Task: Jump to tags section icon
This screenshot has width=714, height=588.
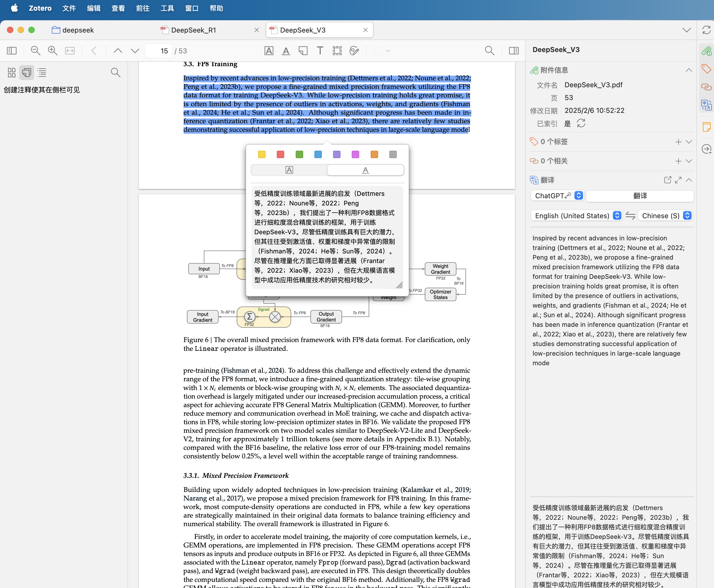Action: pyautogui.click(x=706, y=69)
